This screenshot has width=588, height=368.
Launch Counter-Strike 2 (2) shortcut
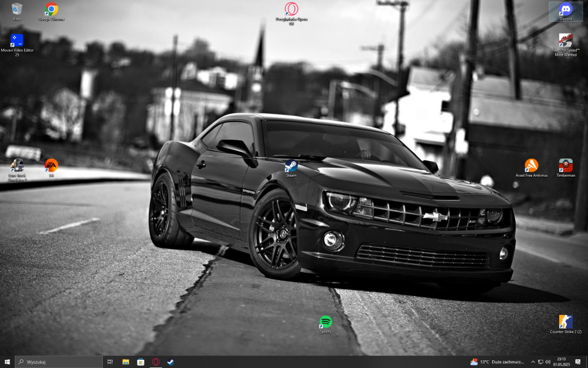point(566,324)
